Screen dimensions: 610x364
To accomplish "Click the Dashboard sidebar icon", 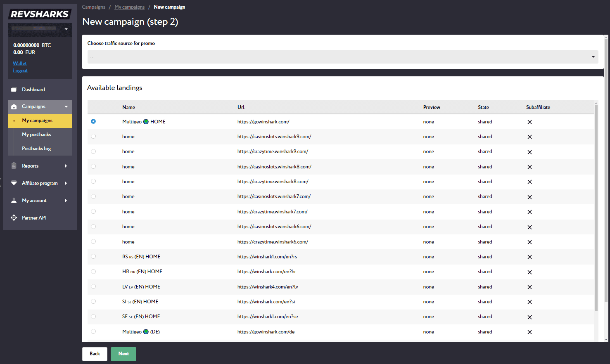I will [14, 90].
